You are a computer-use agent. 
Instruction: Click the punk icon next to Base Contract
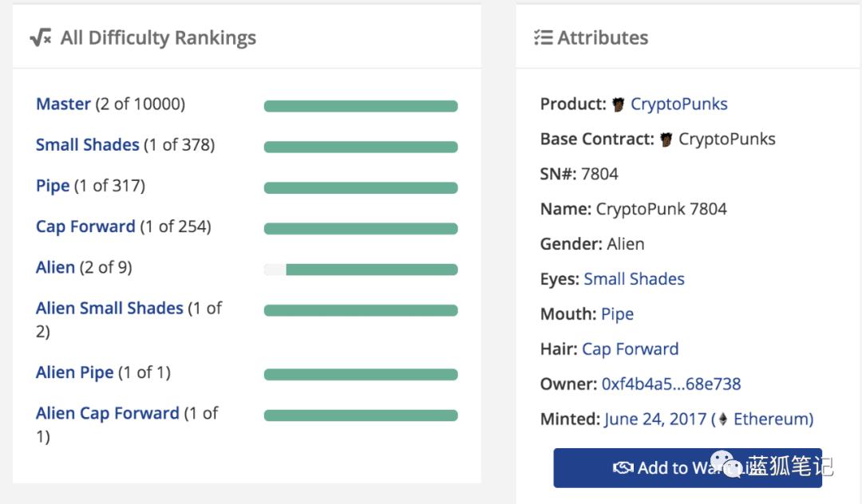click(666, 140)
